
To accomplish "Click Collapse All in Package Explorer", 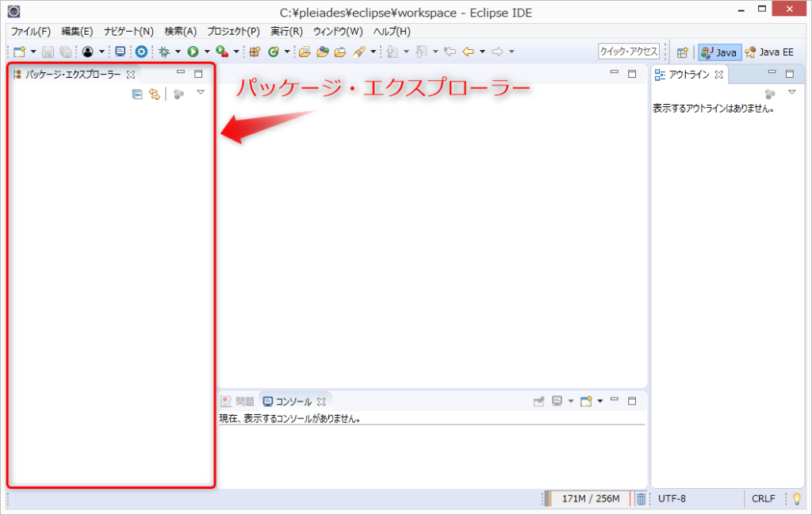I will (x=137, y=94).
